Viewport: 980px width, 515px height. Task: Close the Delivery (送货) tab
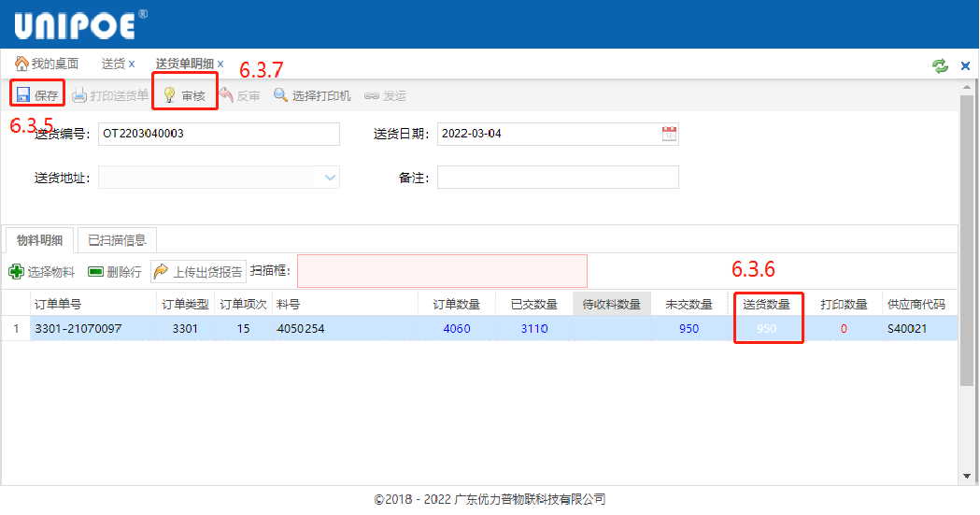click(132, 64)
